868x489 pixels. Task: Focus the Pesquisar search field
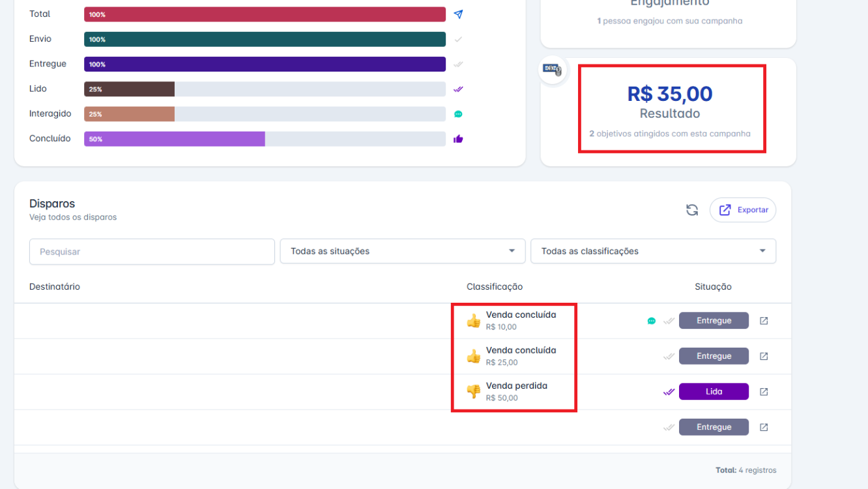(152, 251)
